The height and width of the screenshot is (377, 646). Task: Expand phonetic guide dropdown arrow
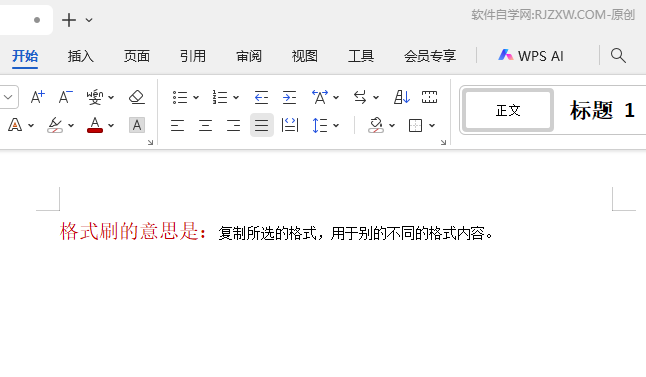tap(111, 98)
